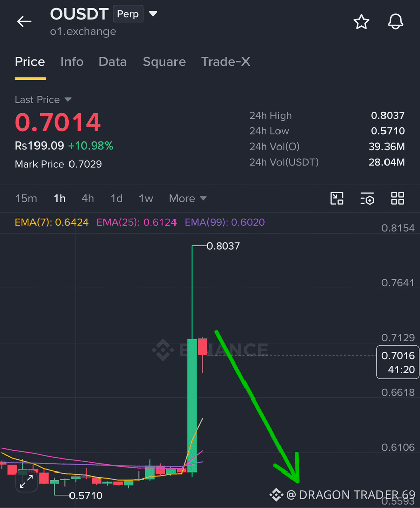Click the EMA(25): 0.6124 indicator label
420x508 pixels.
(x=137, y=222)
